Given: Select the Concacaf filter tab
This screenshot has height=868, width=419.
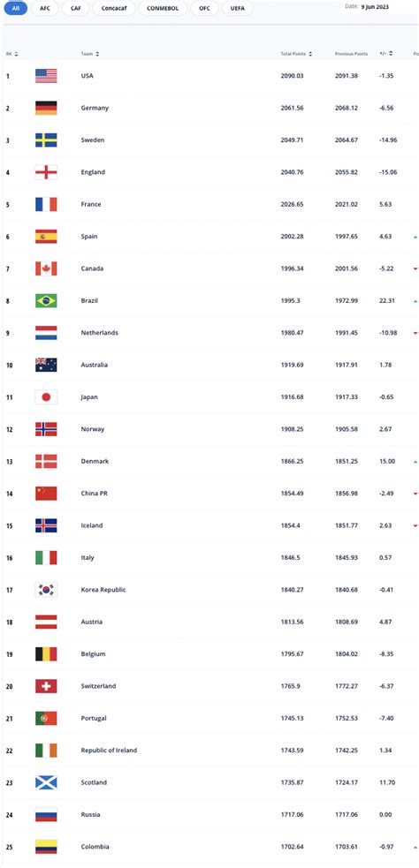Looking at the screenshot, I should coord(114,9).
